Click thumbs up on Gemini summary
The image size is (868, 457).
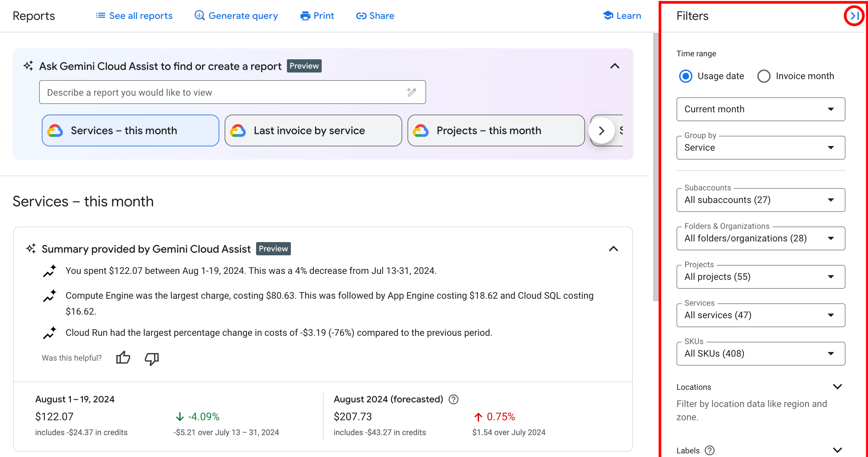pos(122,357)
